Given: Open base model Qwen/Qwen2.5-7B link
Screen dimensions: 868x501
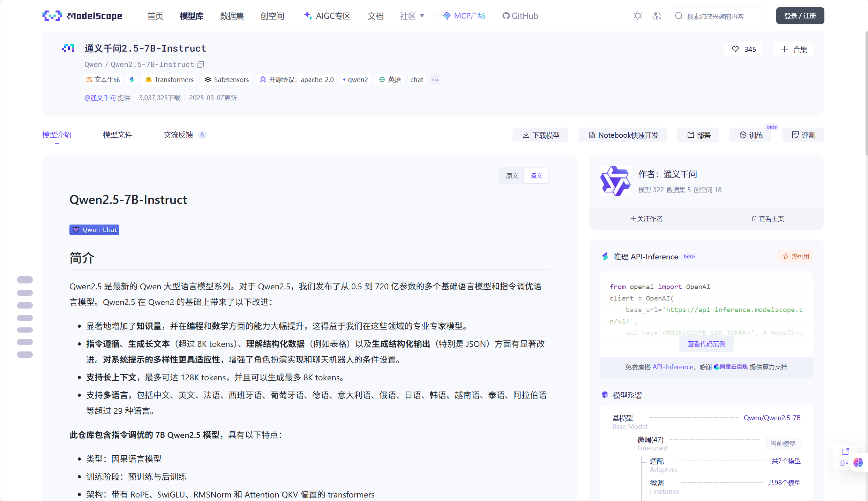Looking at the screenshot, I should 772,418.
